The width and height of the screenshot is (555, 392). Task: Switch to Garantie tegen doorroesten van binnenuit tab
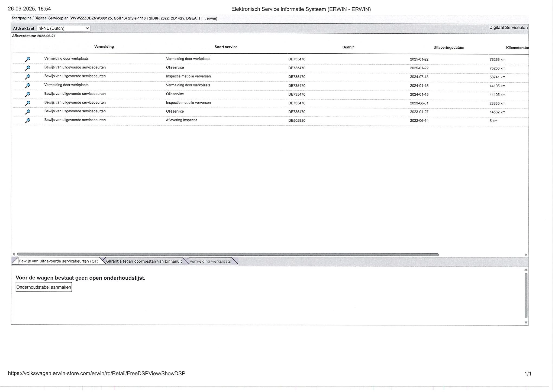[144, 261]
